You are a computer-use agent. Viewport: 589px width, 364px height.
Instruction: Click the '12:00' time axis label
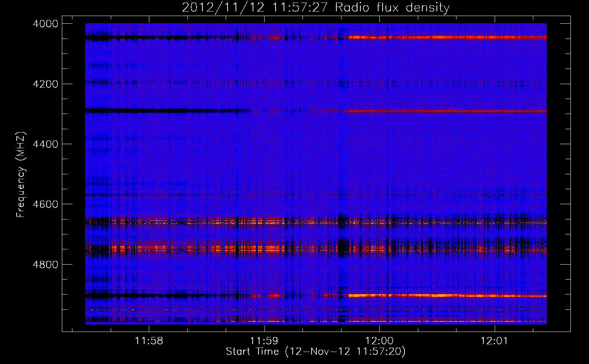tap(379, 341)
